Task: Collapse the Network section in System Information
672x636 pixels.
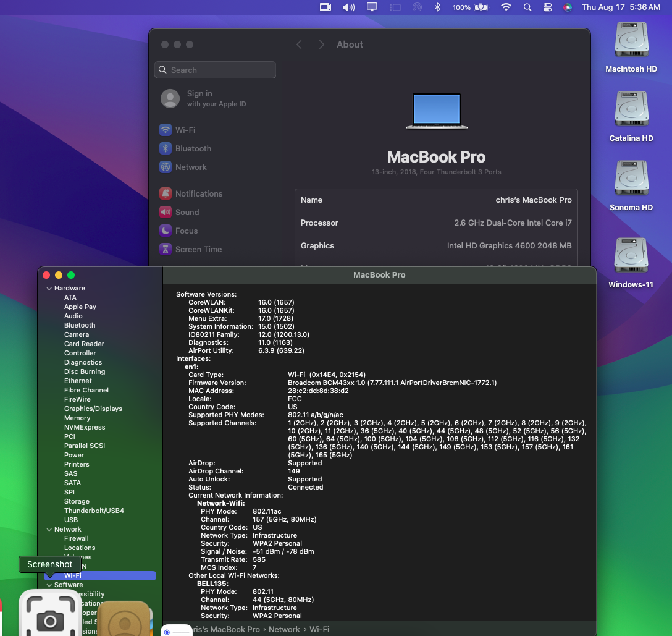Action: coord(50,529)
